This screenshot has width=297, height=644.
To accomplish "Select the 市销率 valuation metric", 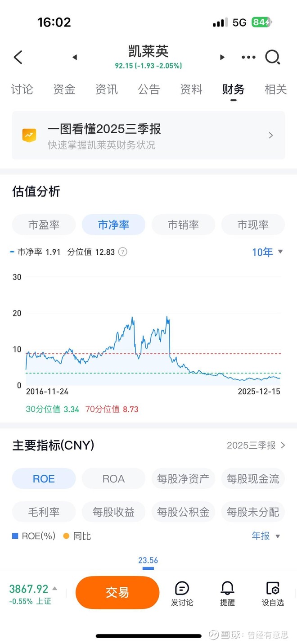I will click(x=183, y=225).
